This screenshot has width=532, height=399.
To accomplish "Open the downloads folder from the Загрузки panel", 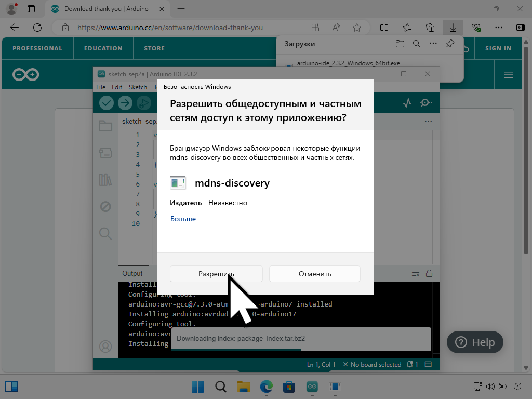I will click(400, 44).
